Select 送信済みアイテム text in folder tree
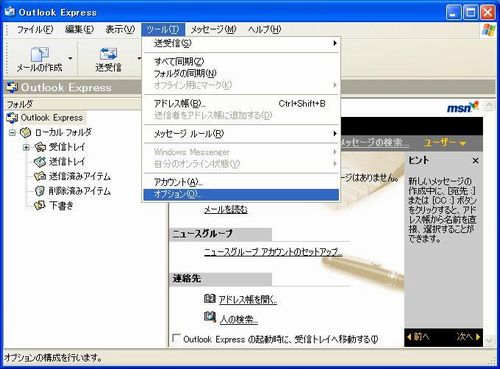500x369 pixels. (80, 176)
